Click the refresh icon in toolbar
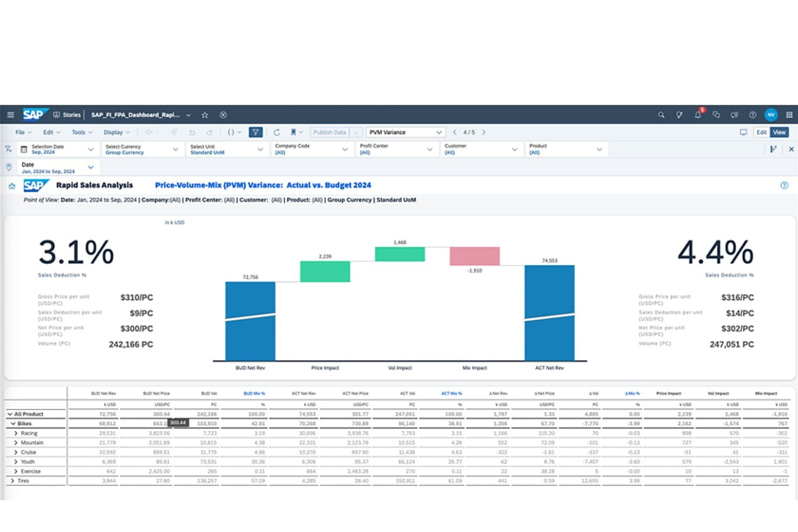Image resolution: width=798 pixels, height=532 pixels. point(277,132)
